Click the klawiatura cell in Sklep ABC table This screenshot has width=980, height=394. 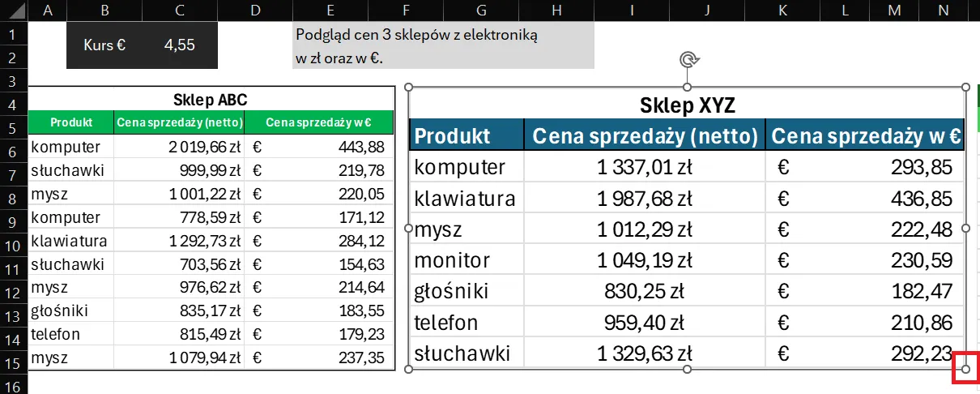coord(70,241)
